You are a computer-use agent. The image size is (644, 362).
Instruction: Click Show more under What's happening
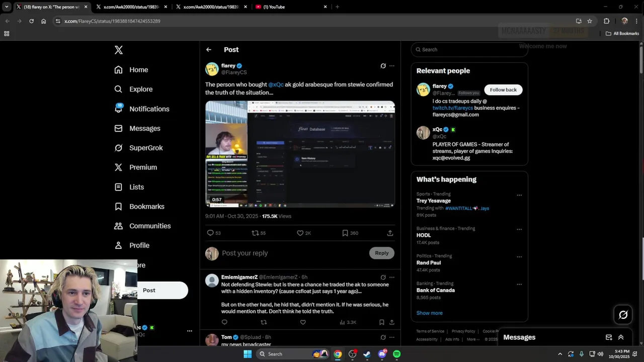click(430, 313)
